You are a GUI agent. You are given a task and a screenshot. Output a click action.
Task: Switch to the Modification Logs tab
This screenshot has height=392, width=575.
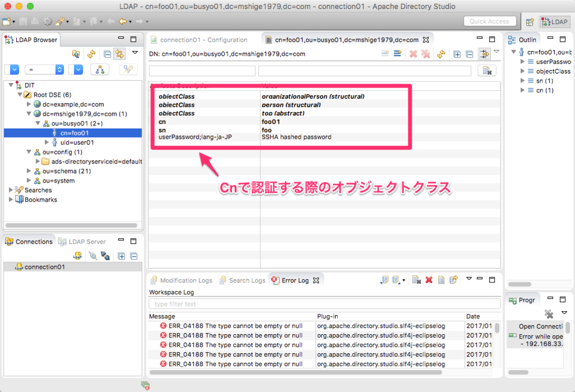(181, 280)
